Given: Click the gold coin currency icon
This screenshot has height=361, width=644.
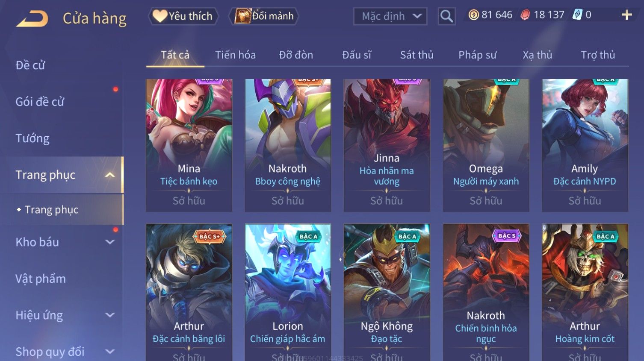Looking at the screenshot, I should click(x=473, y=15).
